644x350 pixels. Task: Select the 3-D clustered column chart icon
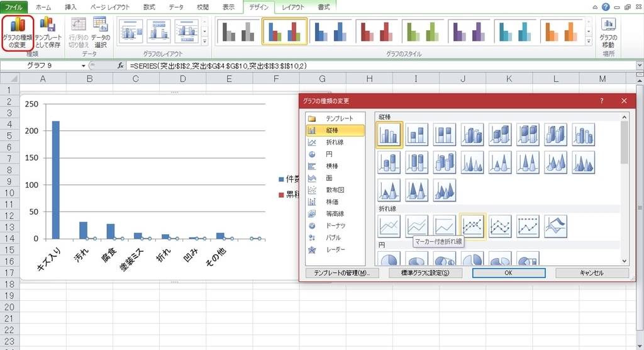tap(472, 135)
